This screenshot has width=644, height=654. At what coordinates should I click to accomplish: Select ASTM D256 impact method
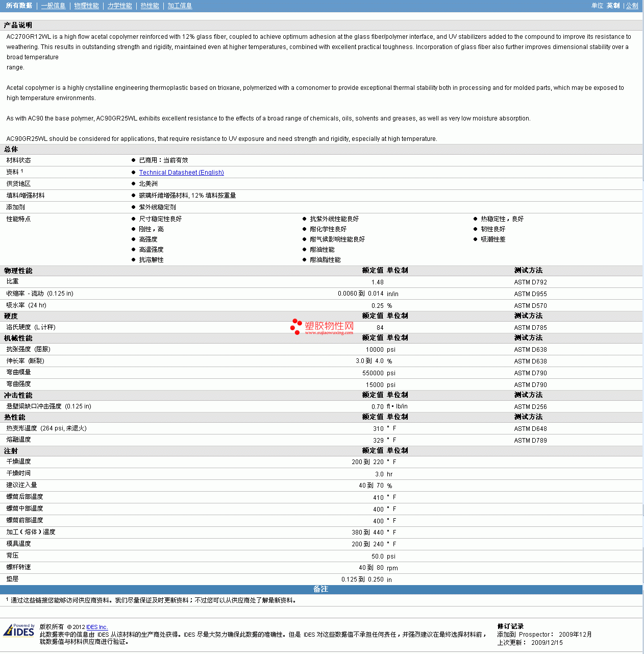[x=531, y=407]
